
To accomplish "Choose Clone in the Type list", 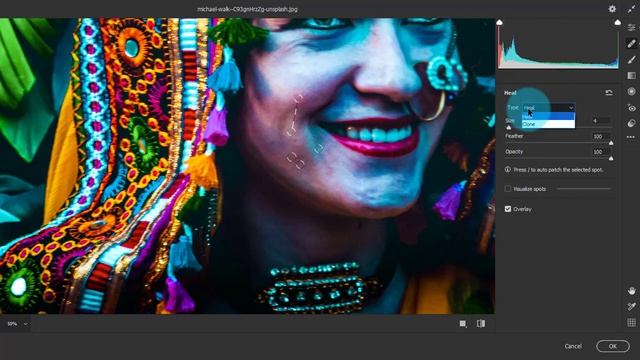I will pos(548,124).
